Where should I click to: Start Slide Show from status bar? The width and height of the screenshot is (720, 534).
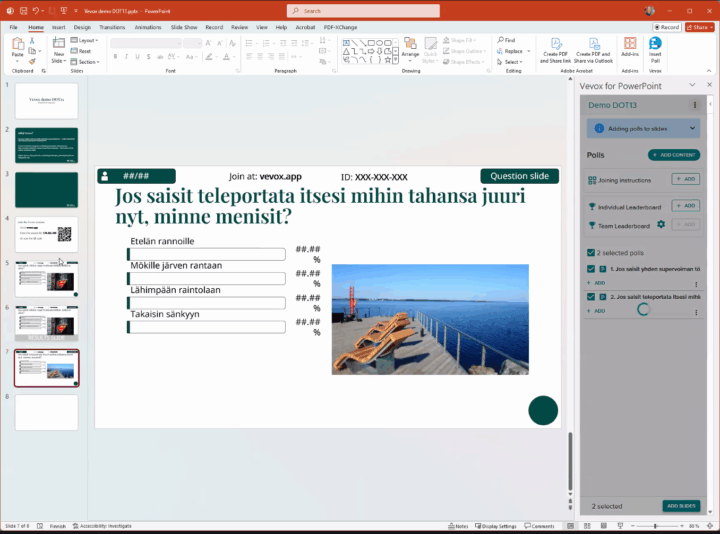(620, 526)
